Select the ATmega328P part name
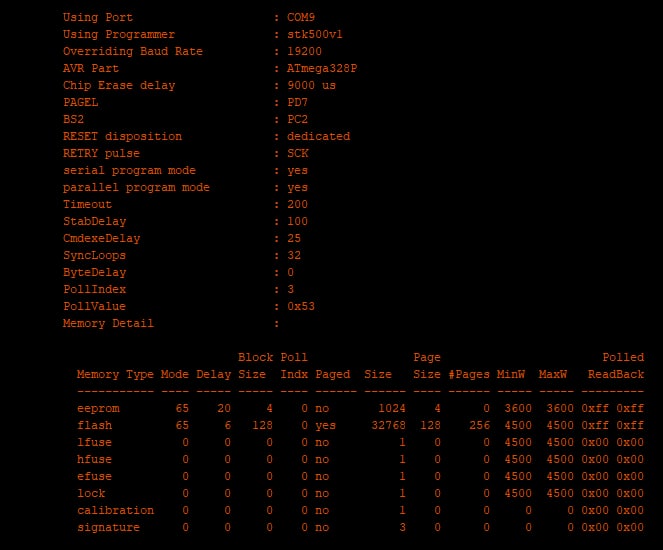This screenshot has height=550, width=663. pyautogui.click(x=322, y=68)
